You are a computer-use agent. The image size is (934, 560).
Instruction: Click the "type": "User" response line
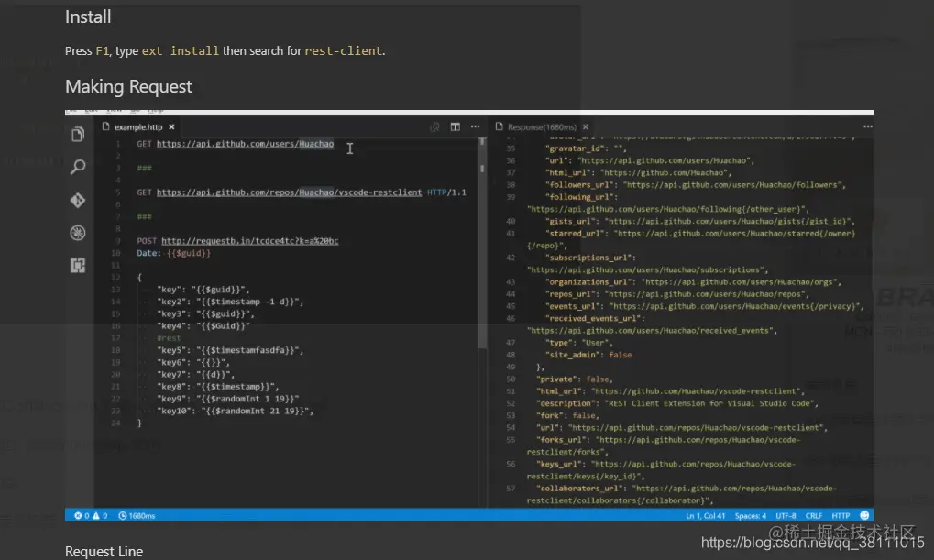(x=578, y=343)
